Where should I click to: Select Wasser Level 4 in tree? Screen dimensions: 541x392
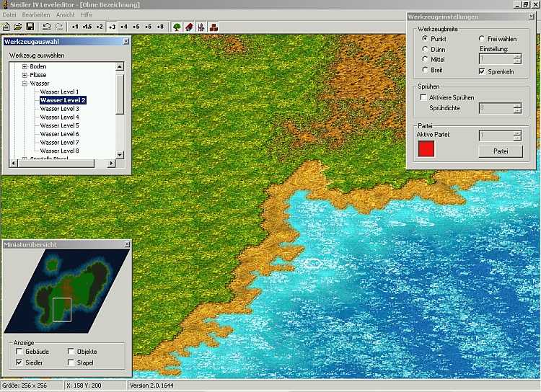click(x=59, y=117)
